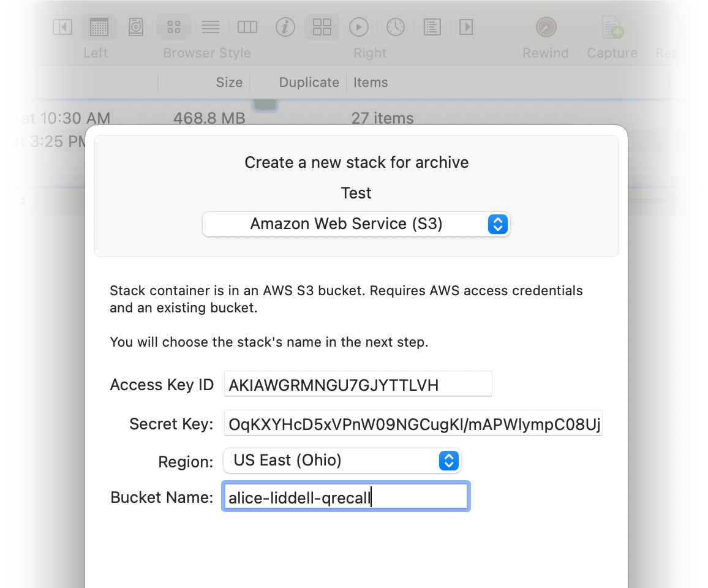
Task: Switch browser style to column view
Action: [x=247, y=27]
